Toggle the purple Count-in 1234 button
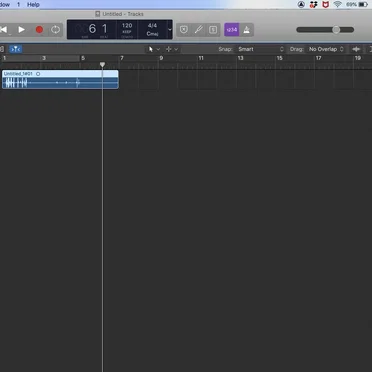The image size is (372, 372). click(x=232, y=30)
